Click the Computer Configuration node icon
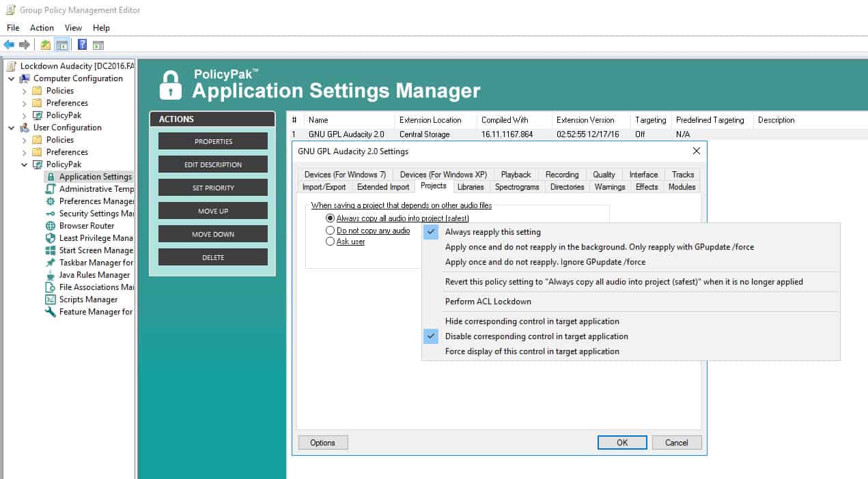 pos(25,78)
